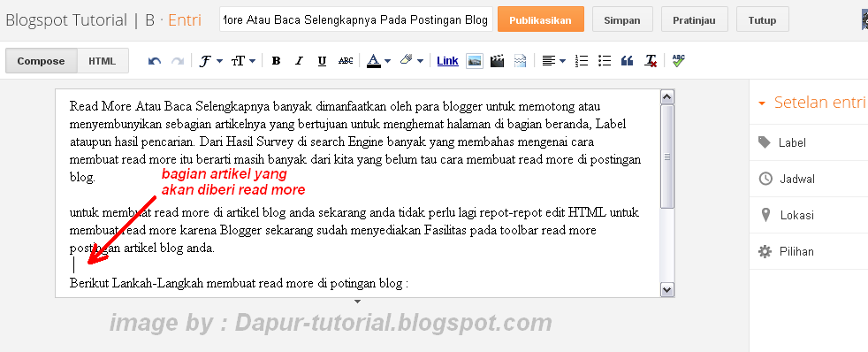Click the editor vertical scrollbar thumb

point(667,157)
